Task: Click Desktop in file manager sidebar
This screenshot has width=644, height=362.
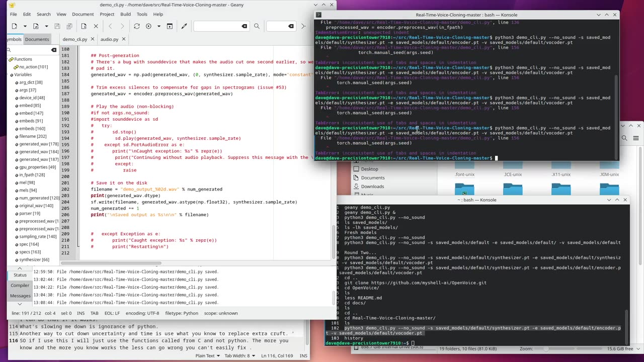Action: pyautogui.click(x=369, y=169)
